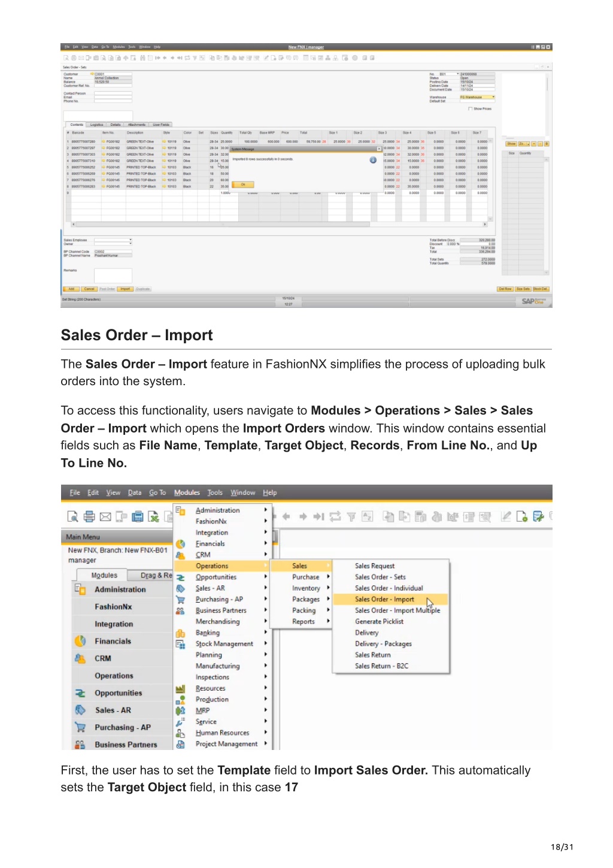613x868 pixels.
Task: Click the Human Resources icon in the Modules dropdown
Action: pyautogui.click(x=180, y=733)
